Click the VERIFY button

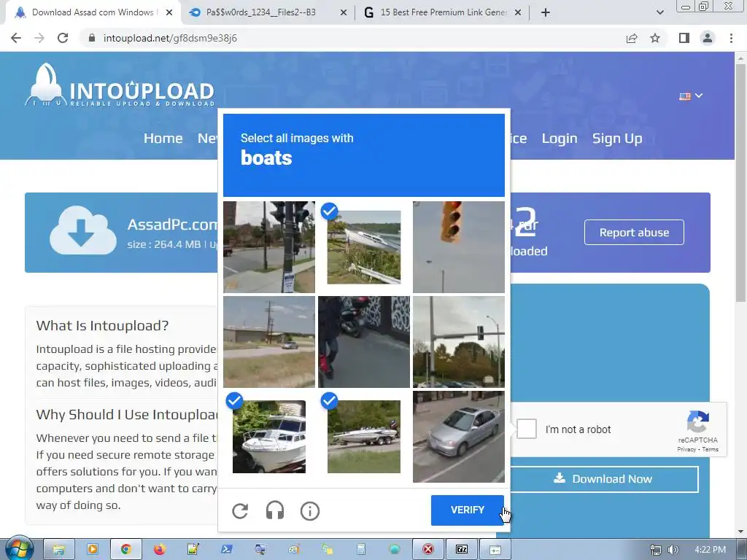point(468,510)
